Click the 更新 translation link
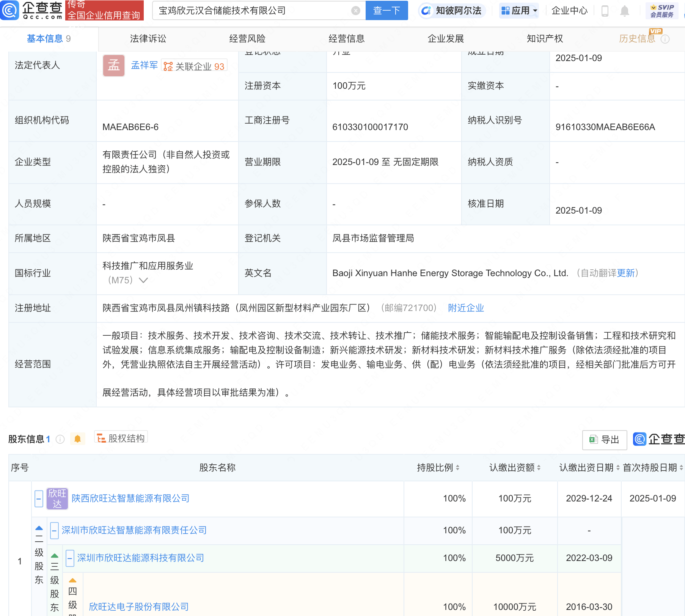This screenshot has width=685, height=616. point(626,273)
